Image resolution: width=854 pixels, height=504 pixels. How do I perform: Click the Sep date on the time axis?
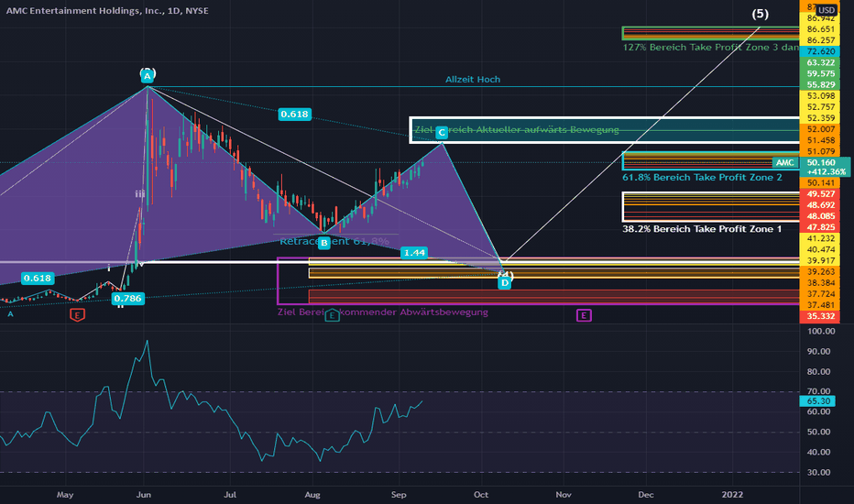click(x=399, y=495)
